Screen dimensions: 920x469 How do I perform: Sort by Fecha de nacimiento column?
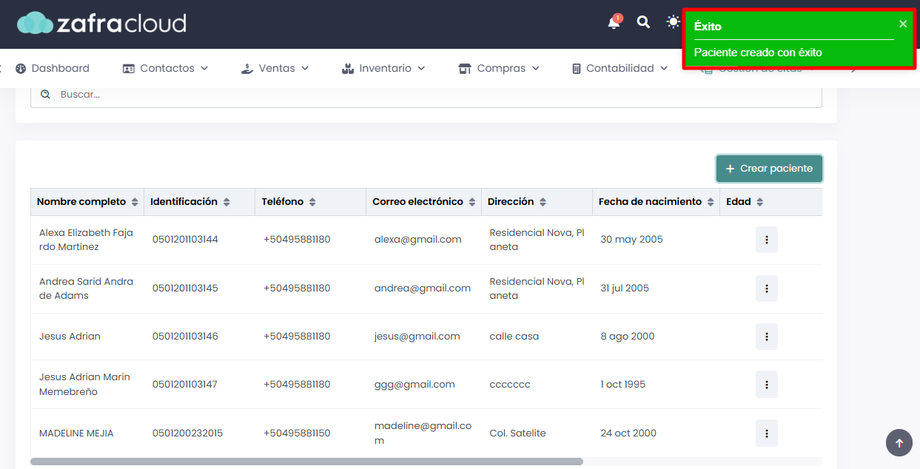[x=656, y=201]
